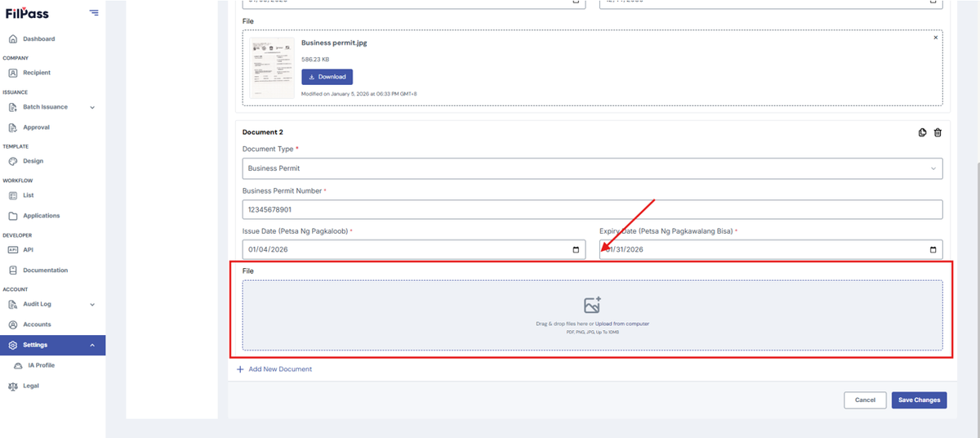Click the workflow List icon
Viewport: 980px width, 438px height.
tap(13, 195)
